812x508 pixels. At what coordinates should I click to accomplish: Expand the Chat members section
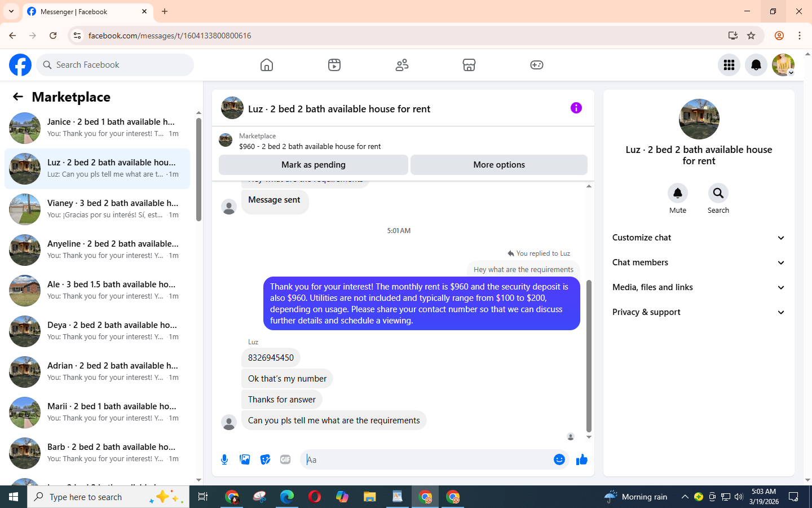click(699, 262)
